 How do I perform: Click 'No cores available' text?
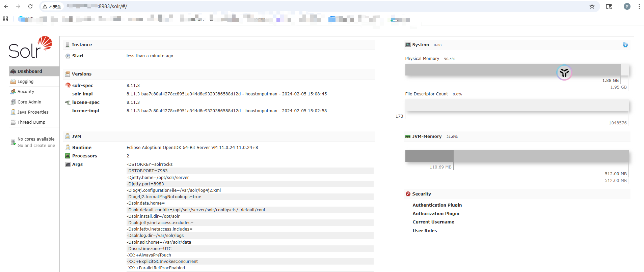[36, 139]
